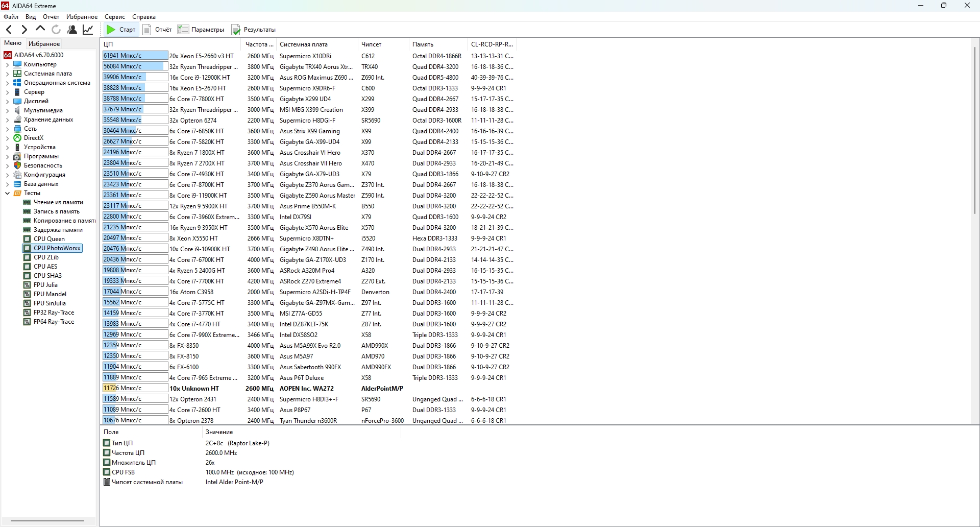Select FPU Mandel test icon
Image resolution: width=980 pixels, height=527 pixels.
coord(27,294)
